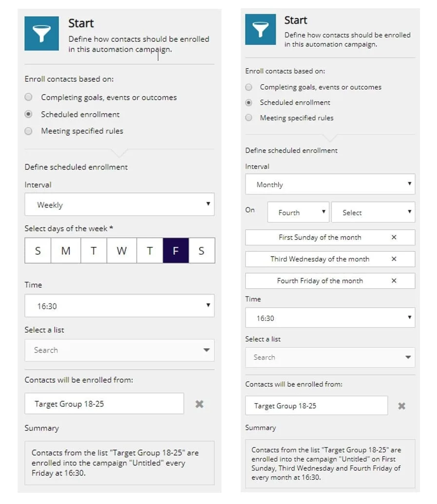Open the Weekly interval dropdown
The height and width of the screenshot is (504, 437).
pyautogui.click(x=119, y=205)
